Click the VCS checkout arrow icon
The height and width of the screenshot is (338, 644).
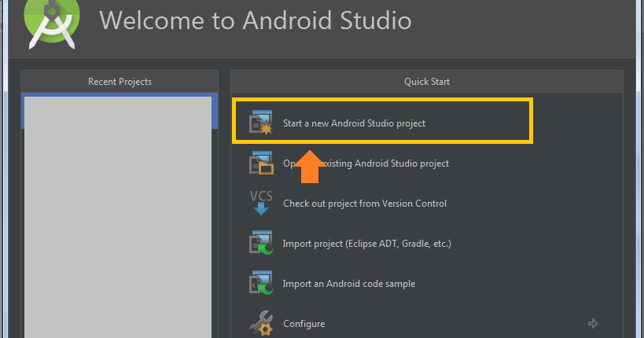261,203
